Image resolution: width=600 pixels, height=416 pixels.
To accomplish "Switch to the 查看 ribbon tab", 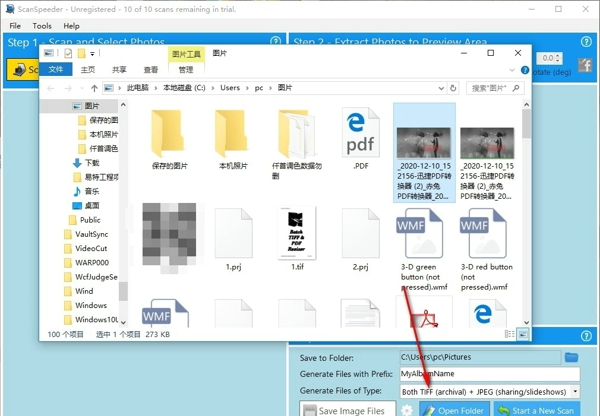I will (x=151, y=70).
